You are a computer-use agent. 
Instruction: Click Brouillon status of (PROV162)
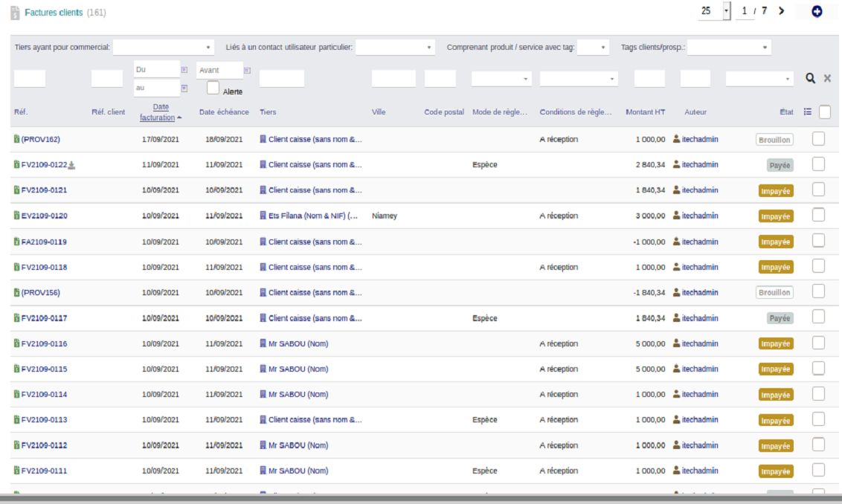pos(774,140)
